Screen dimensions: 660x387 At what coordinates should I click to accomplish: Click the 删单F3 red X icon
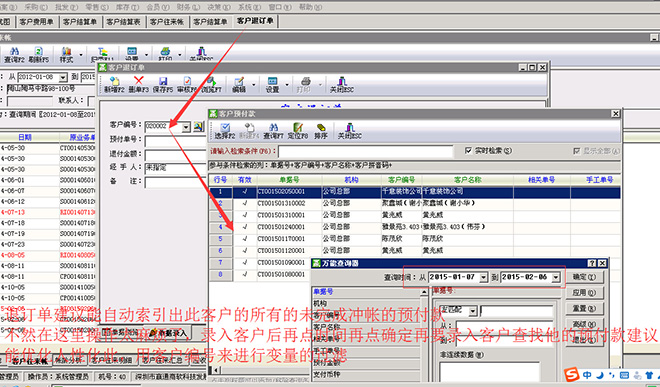pyautogui.click(x=138, y=81)
